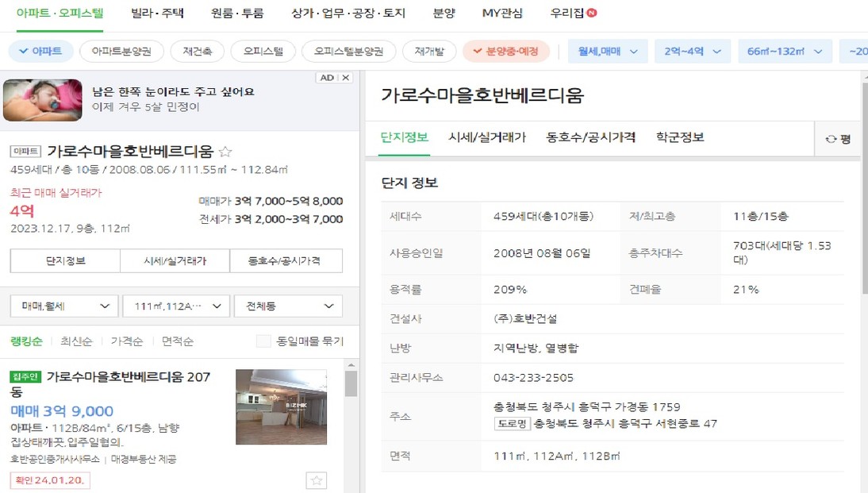Toggle the 아파트 filter chip

[40, 52]
